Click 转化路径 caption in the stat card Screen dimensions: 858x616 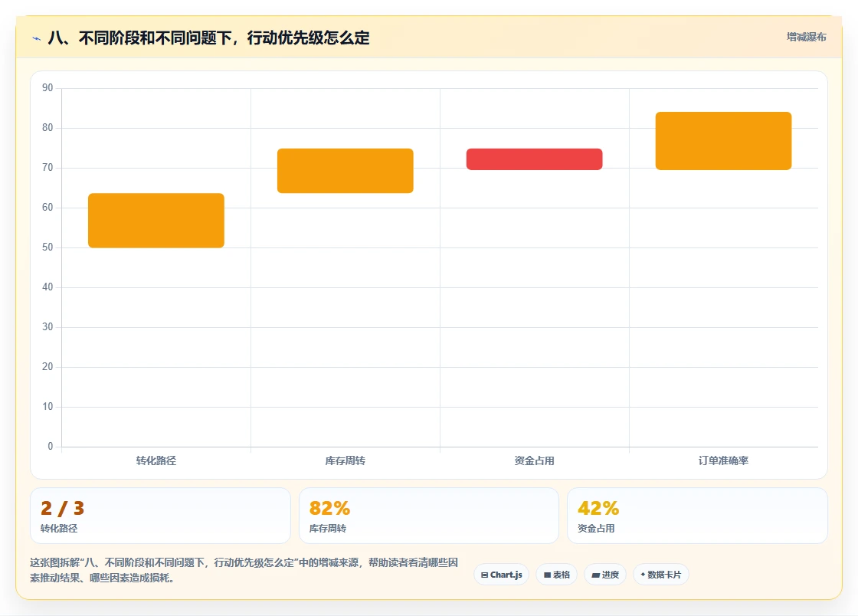pyautogui.click(x=59, y=529)
